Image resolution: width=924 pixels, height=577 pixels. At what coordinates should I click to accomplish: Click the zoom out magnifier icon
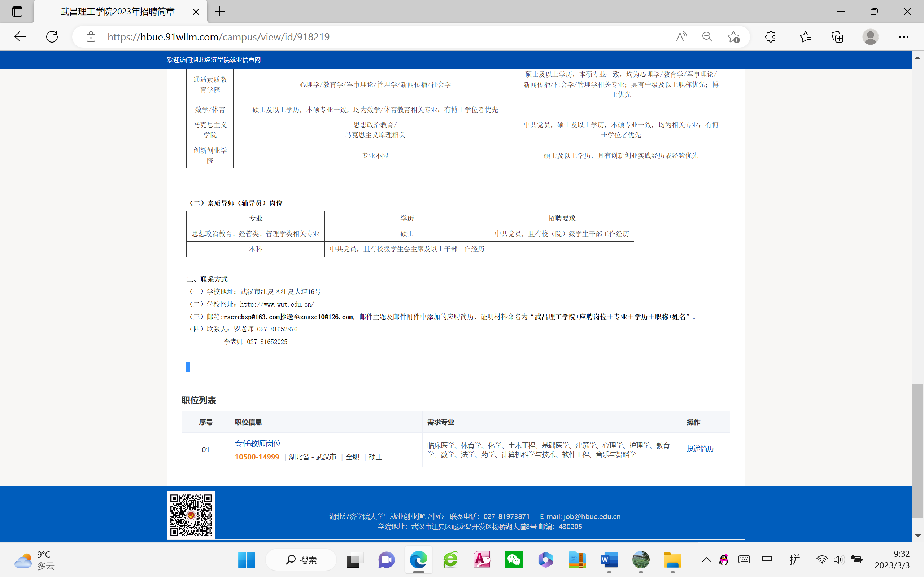(707, 37)
